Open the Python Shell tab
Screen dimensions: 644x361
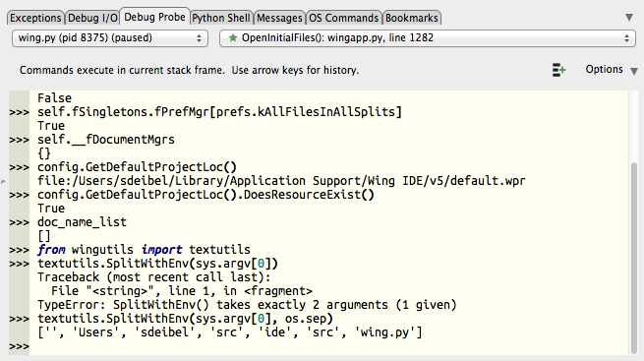tap(221, 18)
